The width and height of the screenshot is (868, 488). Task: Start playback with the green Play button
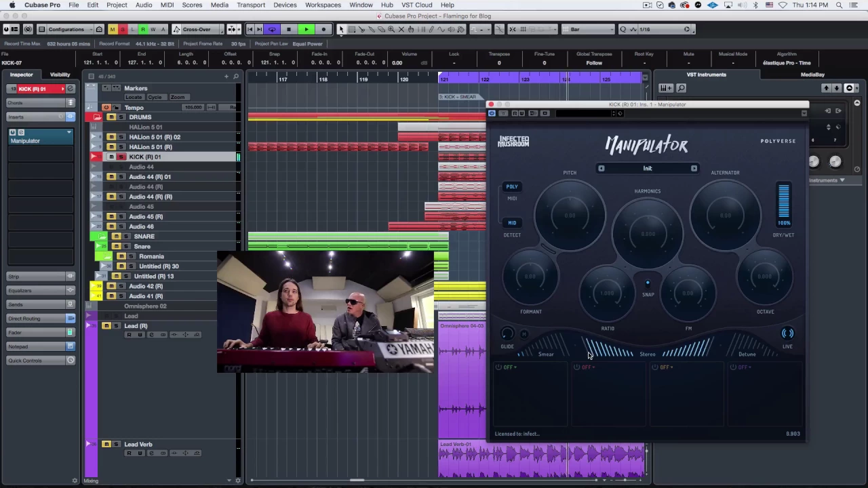click(x=306, y=29)
